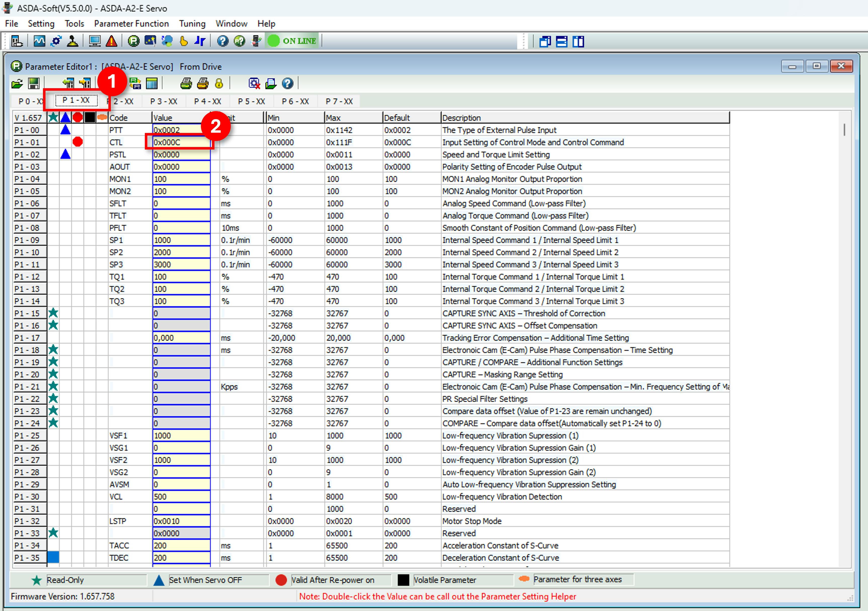Click the servo drive communication icon
The width and height of the screenshot is (868, 611).
point(256,41)
